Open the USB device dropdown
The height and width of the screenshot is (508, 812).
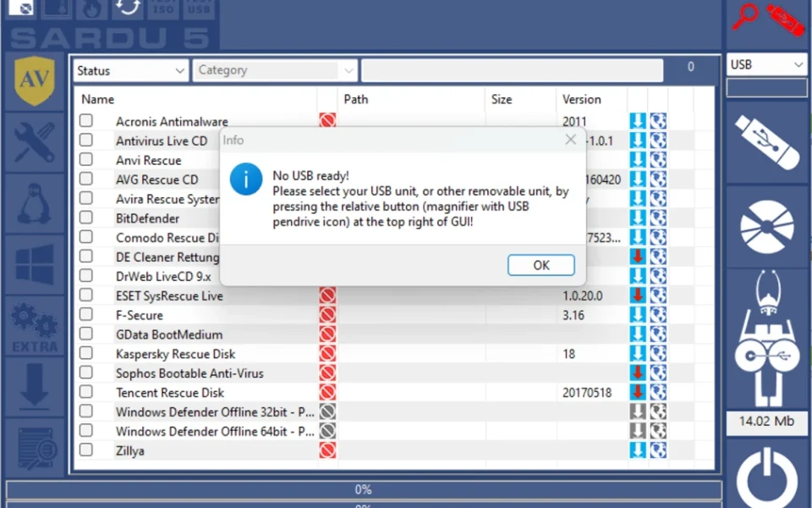[767, 65]
